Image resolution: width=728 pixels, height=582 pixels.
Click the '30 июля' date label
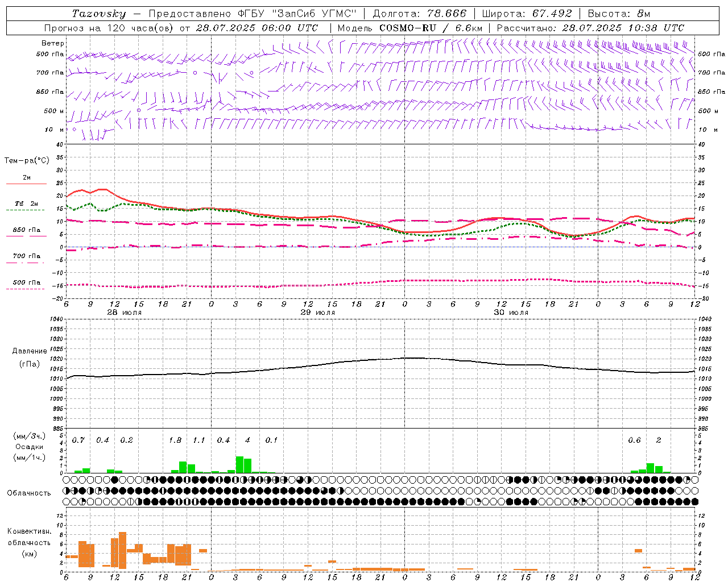click(511, 313)
